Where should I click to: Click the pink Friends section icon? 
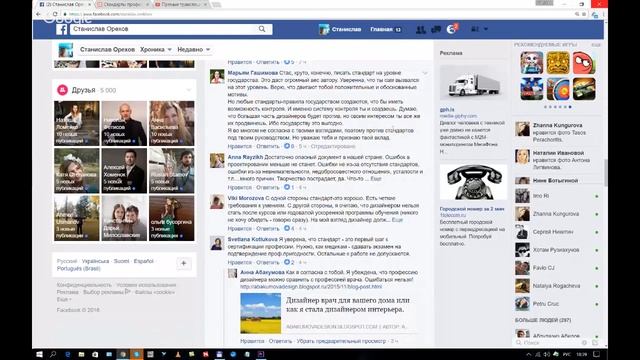tap(62, 90)
